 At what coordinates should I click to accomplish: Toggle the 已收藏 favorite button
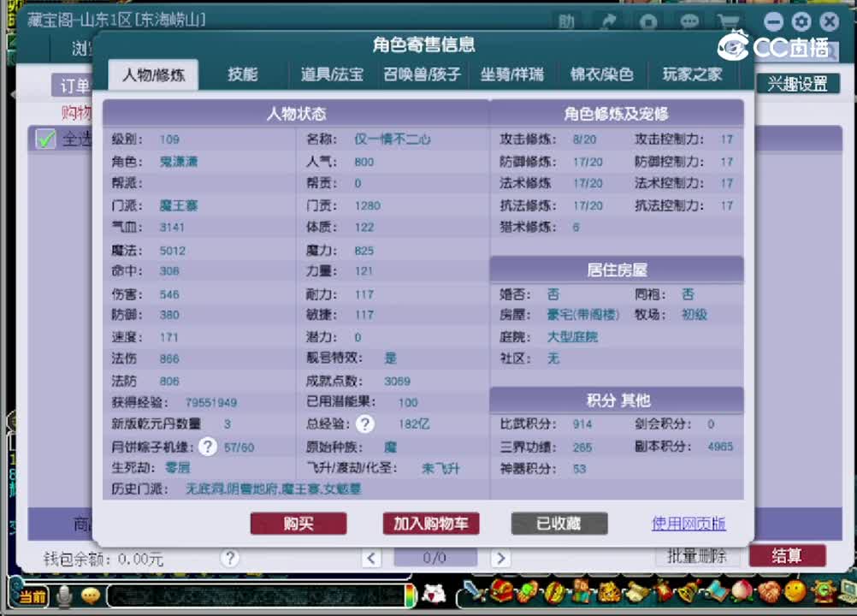pyautogui.click(x=559, y=524)
